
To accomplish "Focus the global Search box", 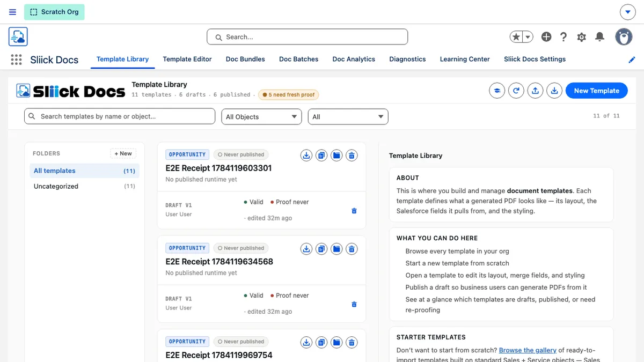I will tap(307, 37).
